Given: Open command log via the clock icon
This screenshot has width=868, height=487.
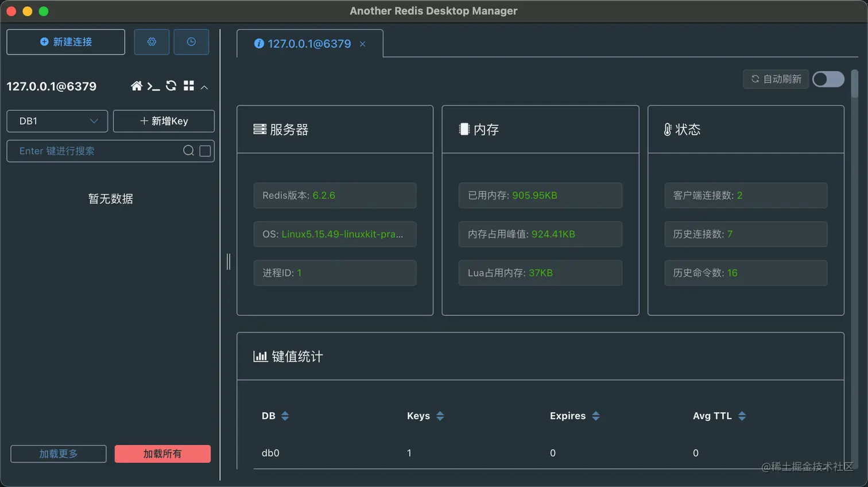Looking at the screenshot, I should click(191, 42).
